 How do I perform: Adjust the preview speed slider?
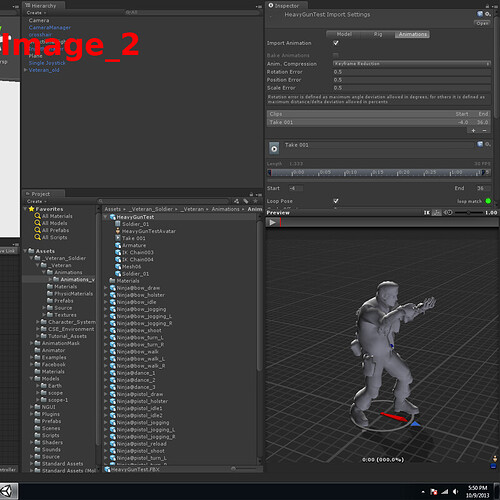click(468, 213)
